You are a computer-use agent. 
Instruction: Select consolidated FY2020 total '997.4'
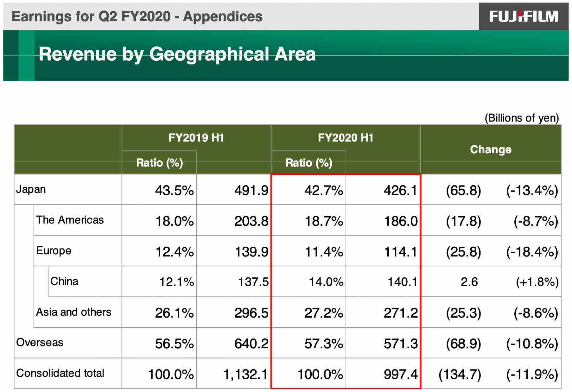pos(401,374)
